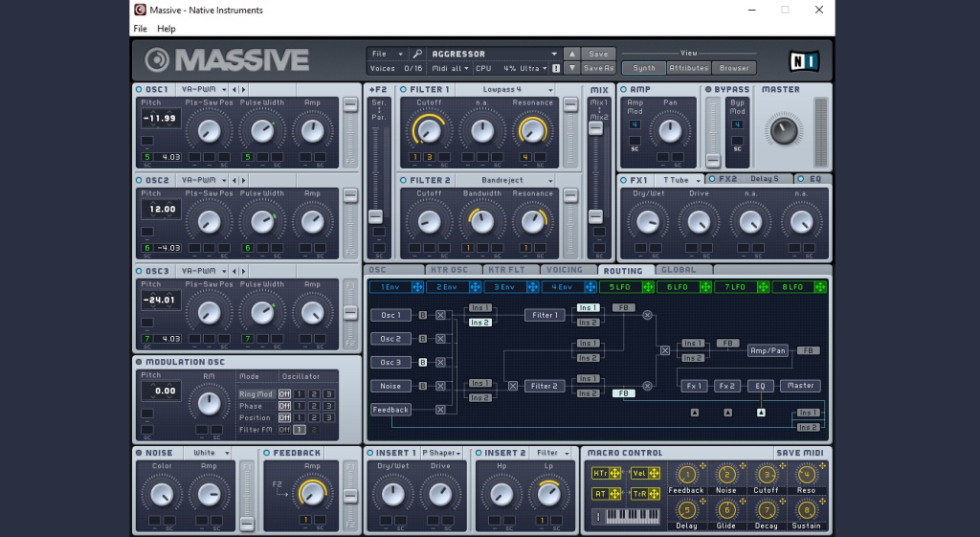
Task: Click the 1 Env move crosshair handle
Action: [417, 287]
